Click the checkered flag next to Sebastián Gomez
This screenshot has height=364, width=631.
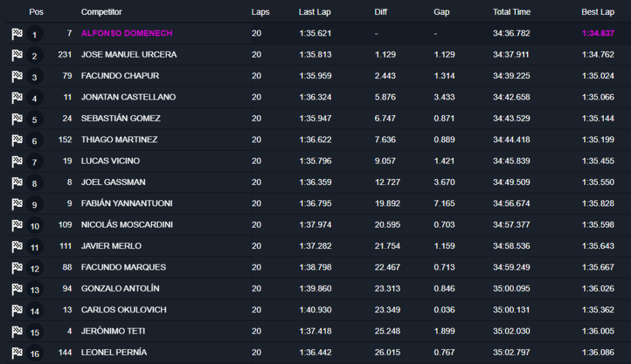pyautogui.click(x=17, y=119)
